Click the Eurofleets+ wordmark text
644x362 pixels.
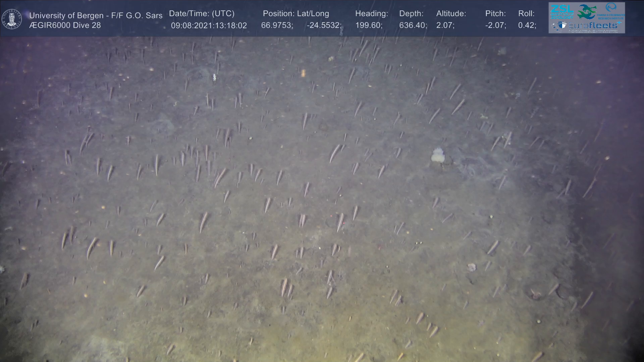click(594, 25)
